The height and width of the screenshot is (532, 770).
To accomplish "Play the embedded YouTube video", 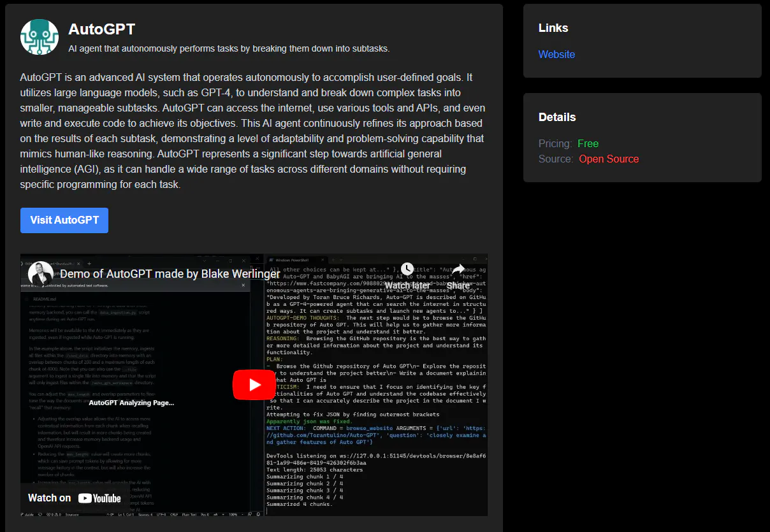I will [x=254, y=385].
